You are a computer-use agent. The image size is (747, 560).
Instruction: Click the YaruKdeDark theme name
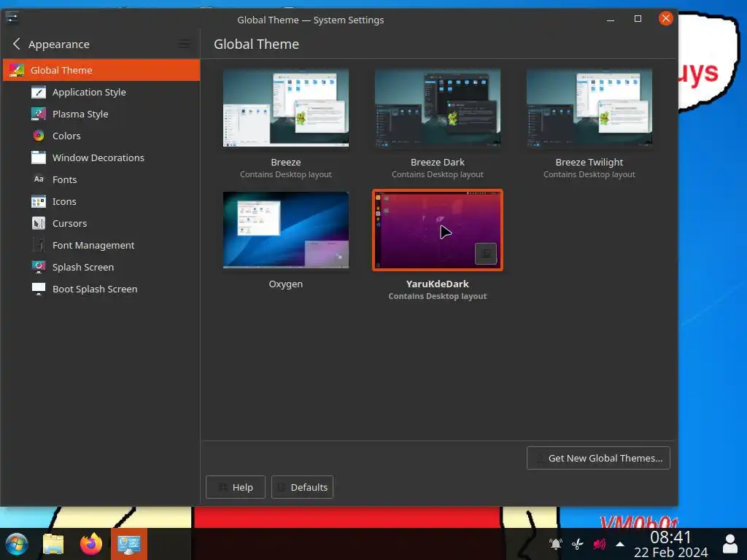[438, 284]
